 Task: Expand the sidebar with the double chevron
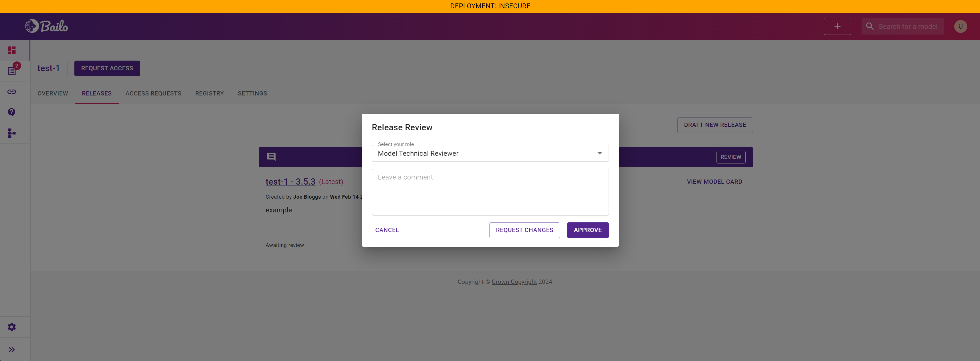click(x=12, y=349)
